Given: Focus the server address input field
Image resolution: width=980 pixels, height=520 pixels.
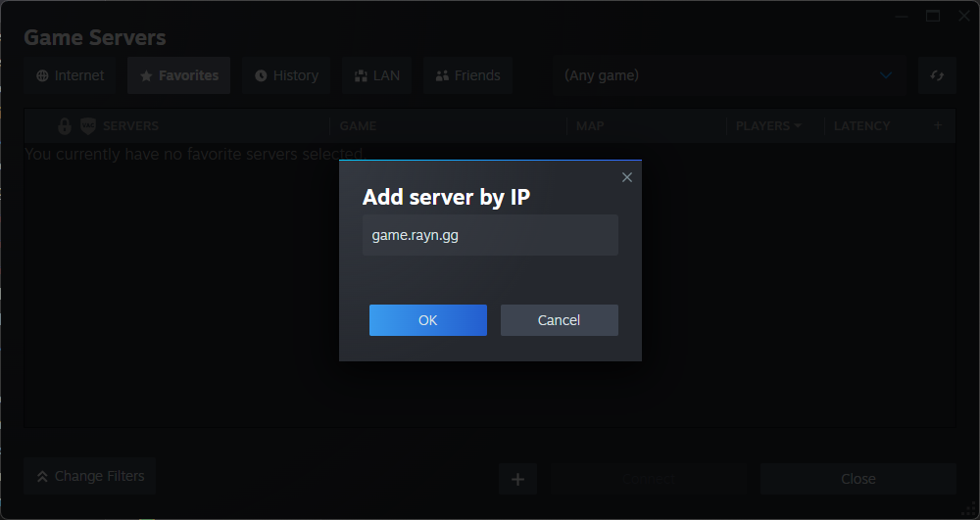Looking at the screenshot, I should [490, 235].
